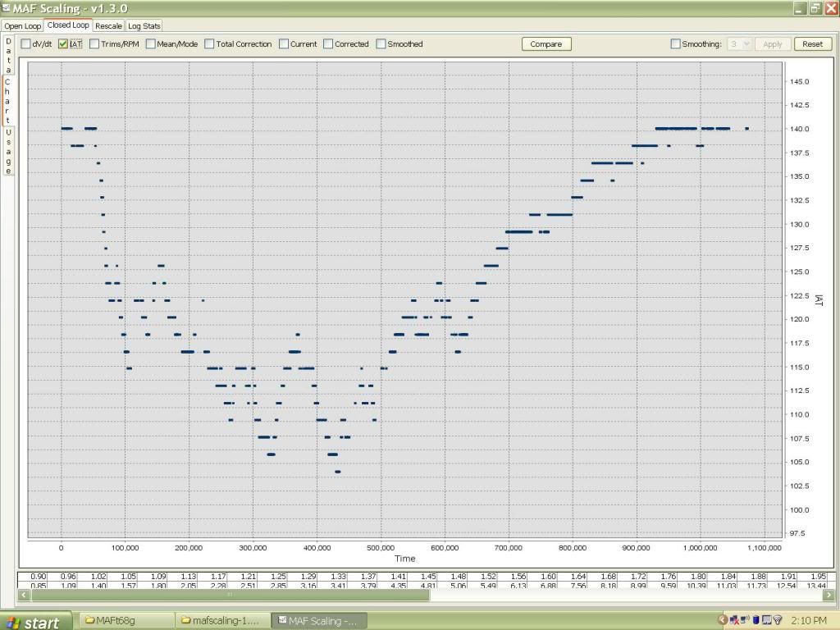Enable the Smoothing checkbox
Screen dimensions: 840x630
pyautogui.click(x=675, y=44)
